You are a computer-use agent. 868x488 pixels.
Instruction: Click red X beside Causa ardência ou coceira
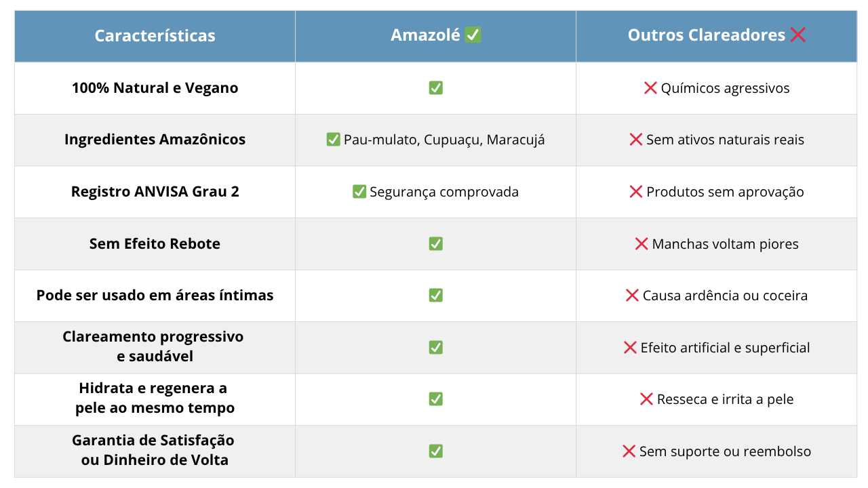tap(632, 296)
